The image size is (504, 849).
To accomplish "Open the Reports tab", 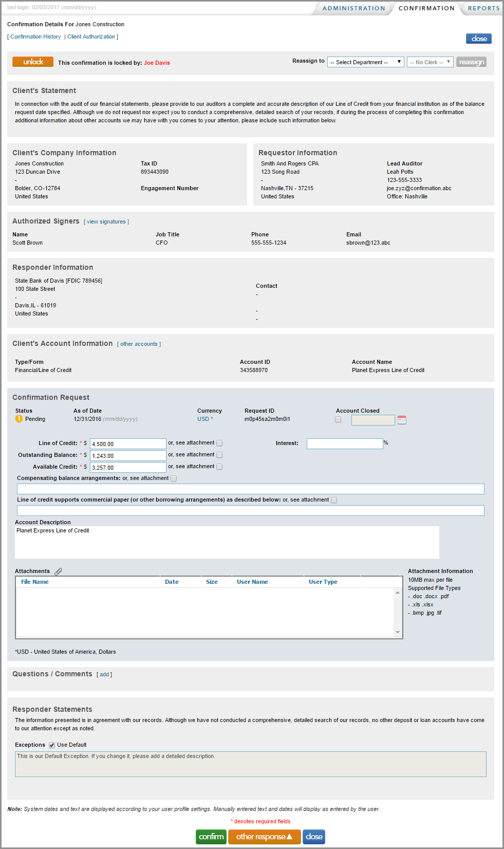I will click(483, 8).
